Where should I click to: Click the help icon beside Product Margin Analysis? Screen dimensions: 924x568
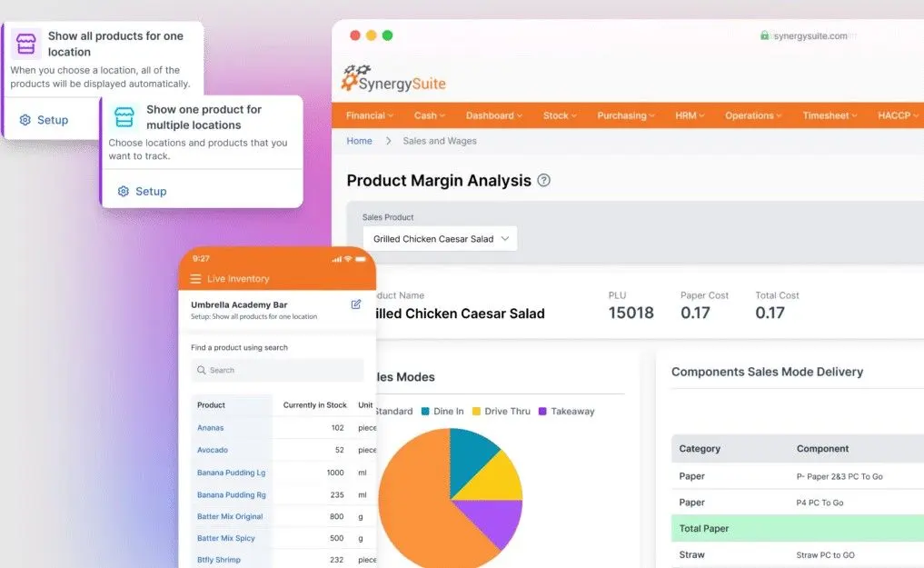tap(544, 180)
